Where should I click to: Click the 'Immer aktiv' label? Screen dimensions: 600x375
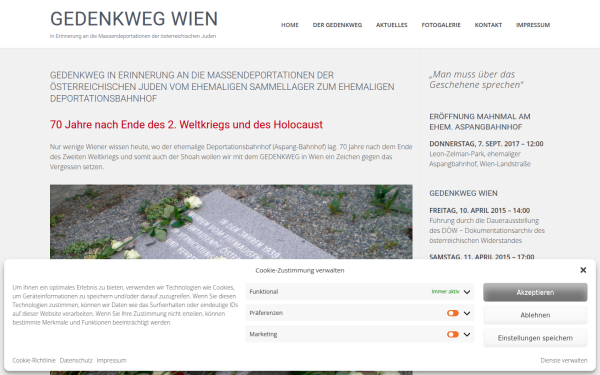[445, 292]
